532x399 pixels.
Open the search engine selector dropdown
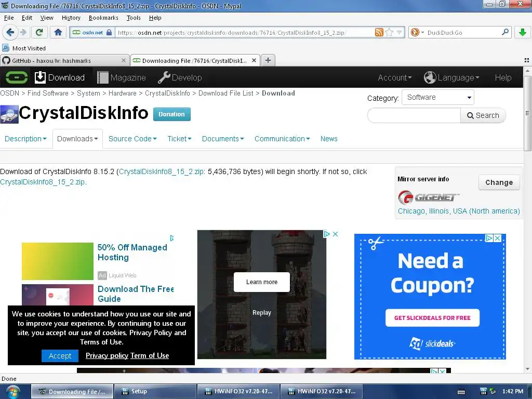pos(422,33)
